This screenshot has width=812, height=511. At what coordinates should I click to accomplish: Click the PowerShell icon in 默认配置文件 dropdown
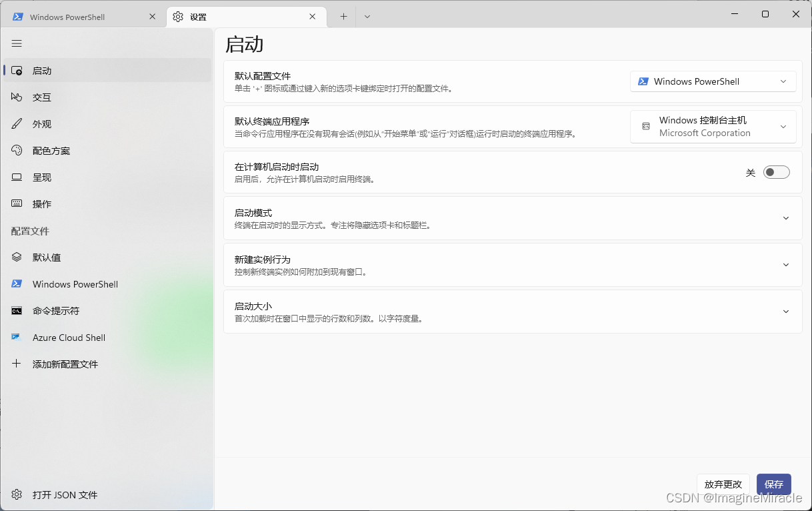(x=643, y=81)
